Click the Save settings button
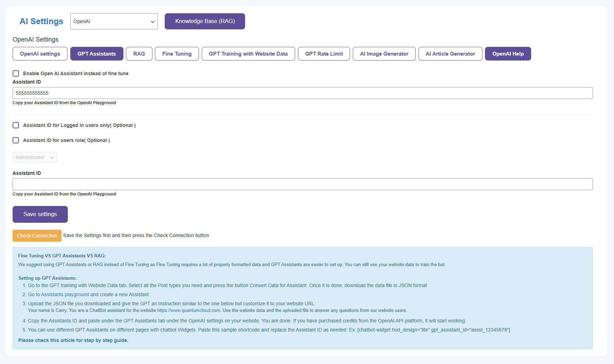The width and height of the screenshot is (614, 364). 40,214
